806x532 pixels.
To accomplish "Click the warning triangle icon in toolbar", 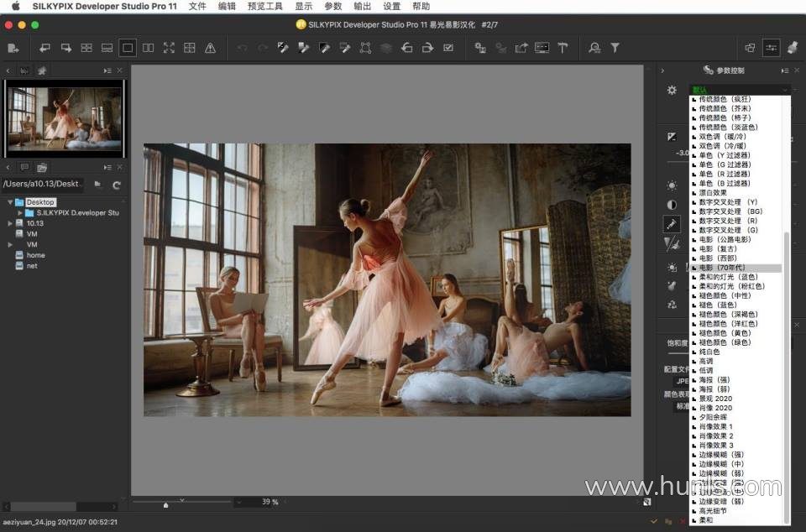I will click(210, 48).
